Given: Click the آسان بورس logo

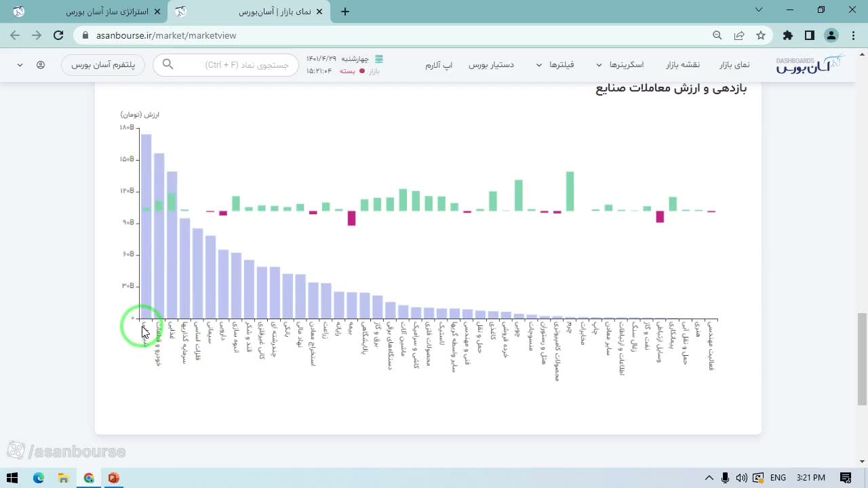Looking at the screenshot, I should pyautogui.click(x=810, y=64).
